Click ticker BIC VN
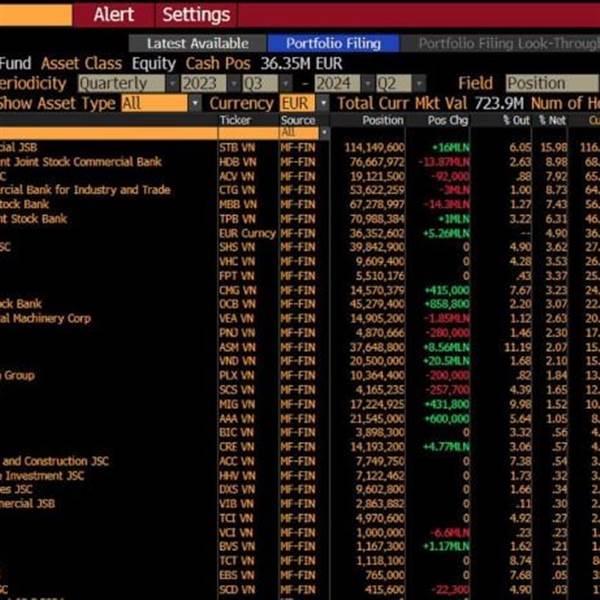 tap(237, 433)
